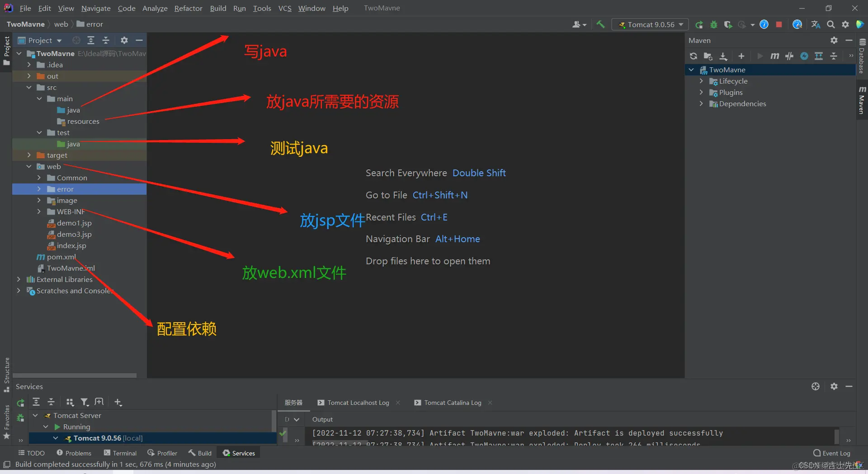Open the Database side panel
The width and height of the screenshot is (868, 474).
(862, 56)
